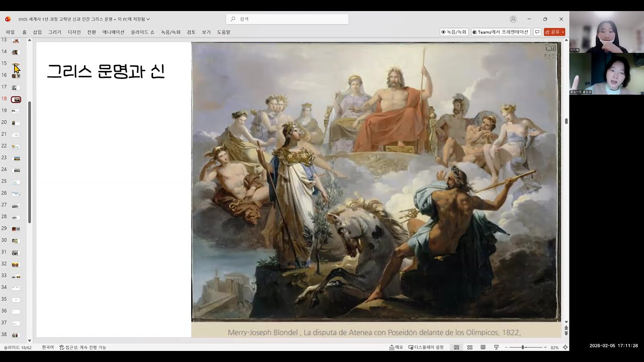Open the 도움말 ribbon tab
644x362 pixels.
coord(224,32)
